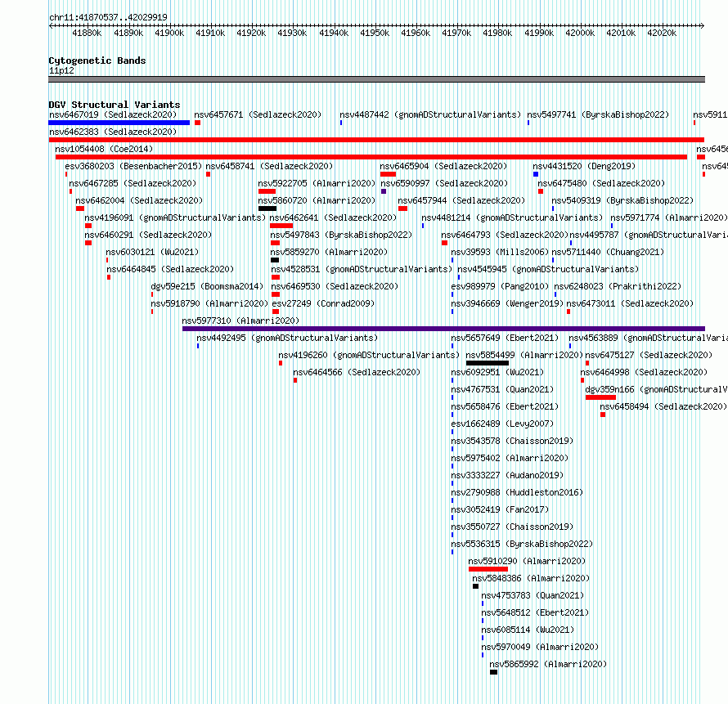Click the black nsv5860720 variant bar
This screenshot has height=704, width=728.
point(267,209)
